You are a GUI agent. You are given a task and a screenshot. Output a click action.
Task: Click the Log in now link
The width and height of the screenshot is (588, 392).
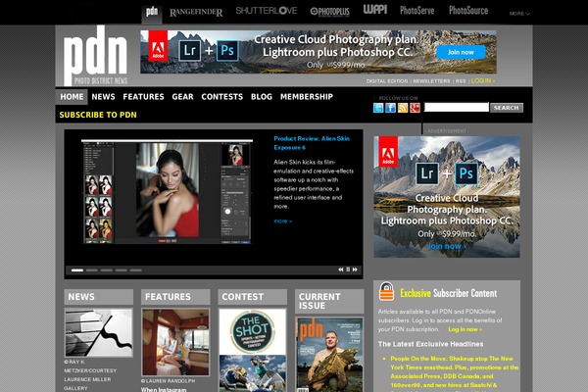[465, 329]
